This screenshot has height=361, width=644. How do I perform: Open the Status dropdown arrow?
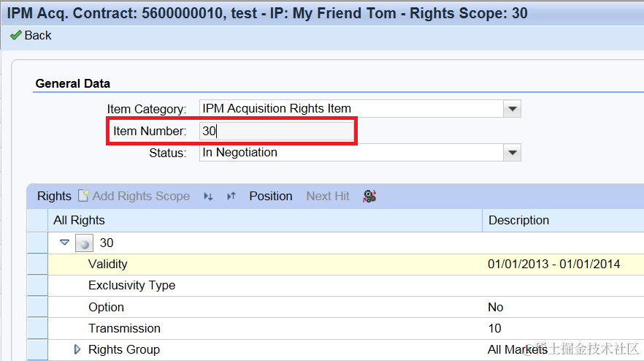tap(512, 153)
